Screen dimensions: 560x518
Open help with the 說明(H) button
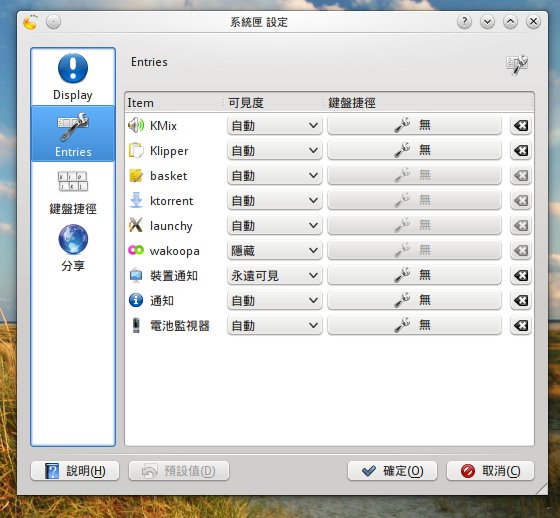pyautogui.click(x=75, y=471)
